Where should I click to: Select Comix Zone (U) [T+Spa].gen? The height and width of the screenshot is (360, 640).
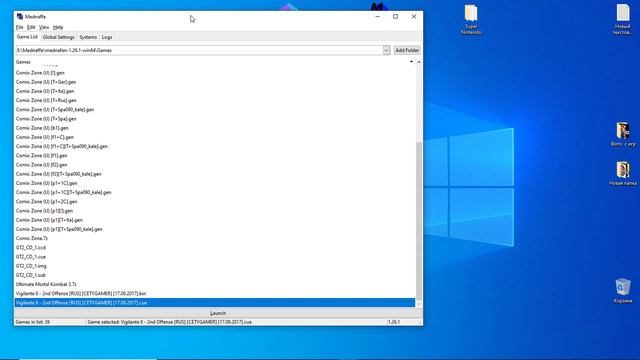click(x=215, y=119)
